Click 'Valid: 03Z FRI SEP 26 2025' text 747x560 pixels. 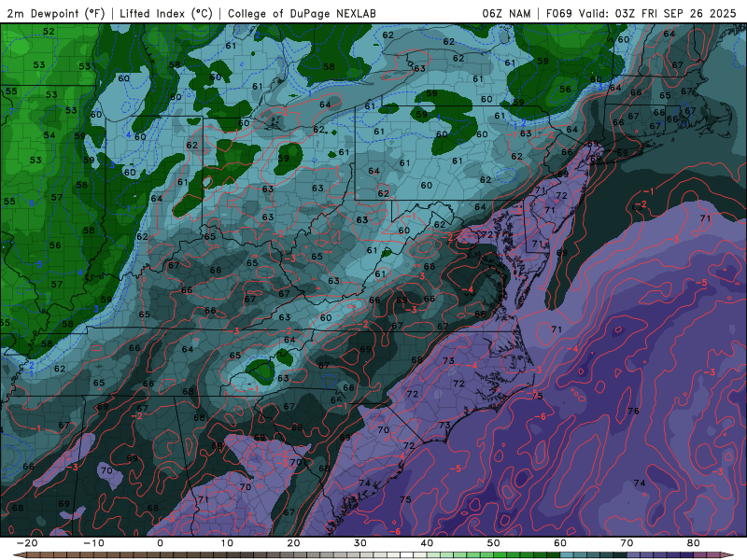coord(657,13)
